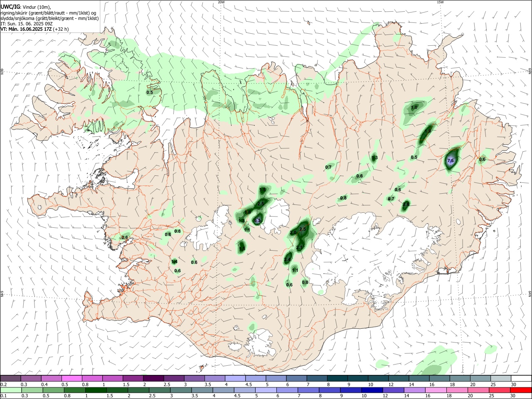Click the 2.1 precipitation value on the map
The width and height of the screenshot is (532, 399).
click(299, 248)
